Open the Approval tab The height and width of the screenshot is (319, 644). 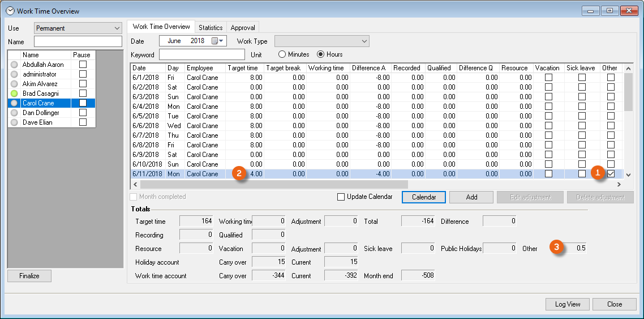click(243, 27)
